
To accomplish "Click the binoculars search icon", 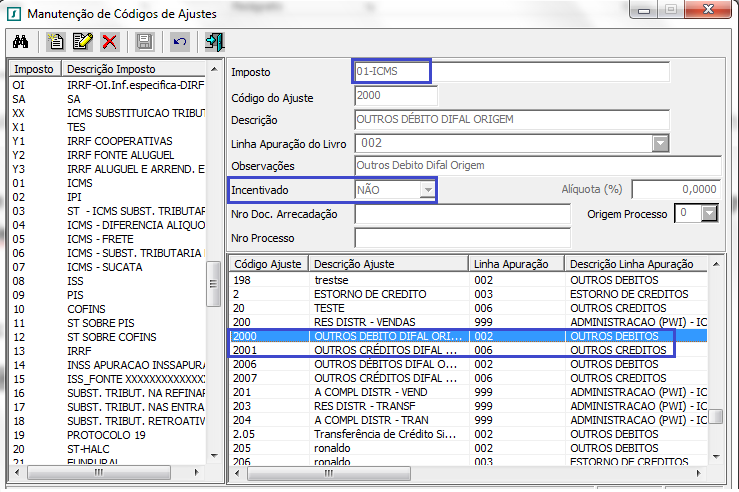I will (x=20, y=42).
